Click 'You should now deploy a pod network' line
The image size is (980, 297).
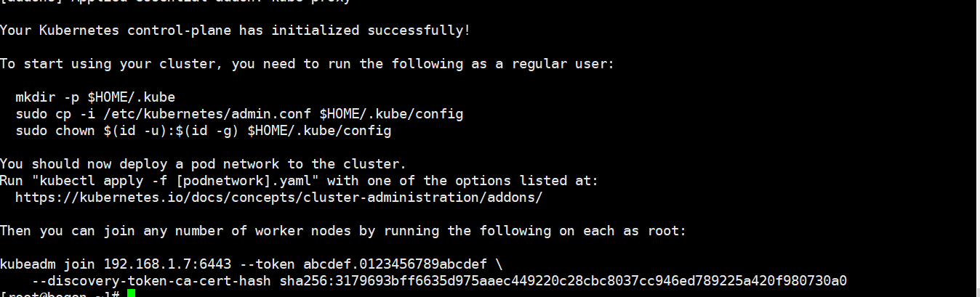[x=203, y=164]
